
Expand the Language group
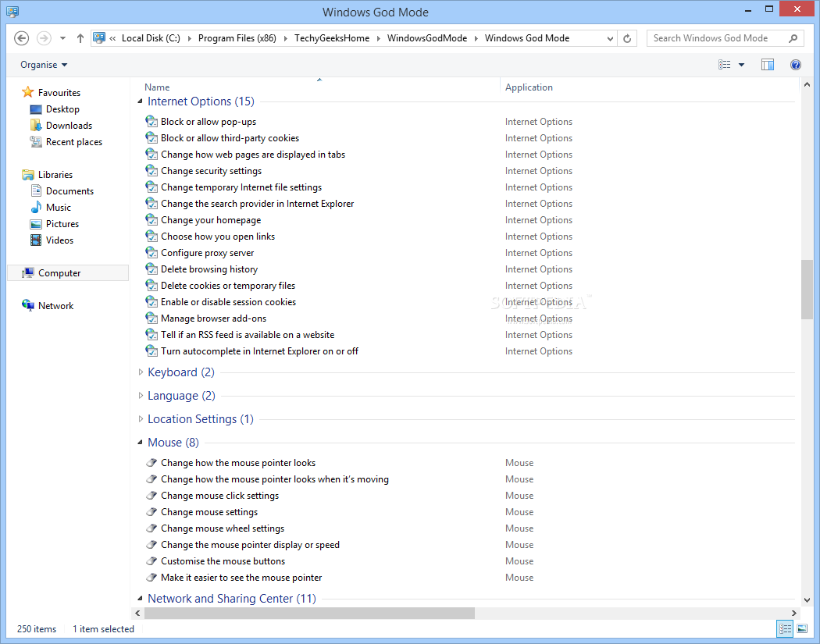coord(140,396)
